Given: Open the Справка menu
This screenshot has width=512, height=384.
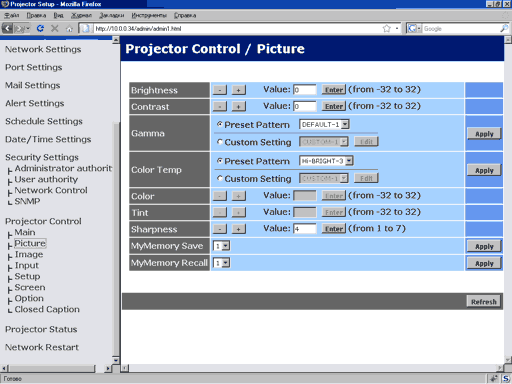Looking at the screenshot, I should 185,15.
